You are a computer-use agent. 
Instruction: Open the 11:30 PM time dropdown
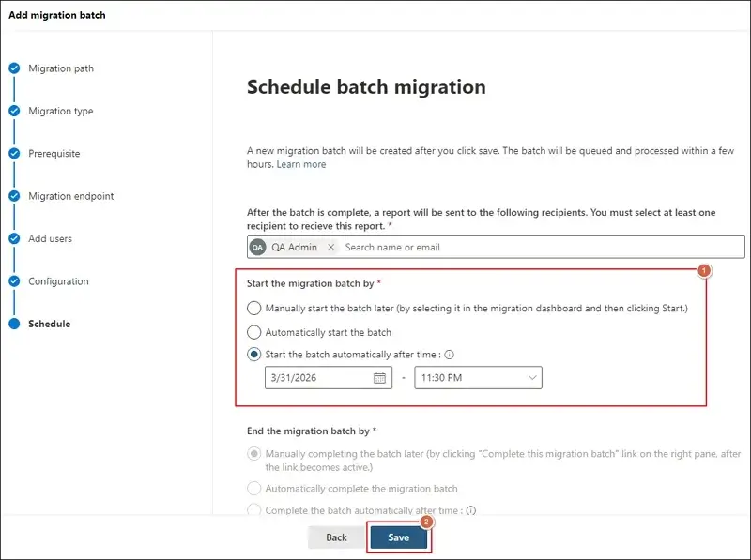coord(479,377)
